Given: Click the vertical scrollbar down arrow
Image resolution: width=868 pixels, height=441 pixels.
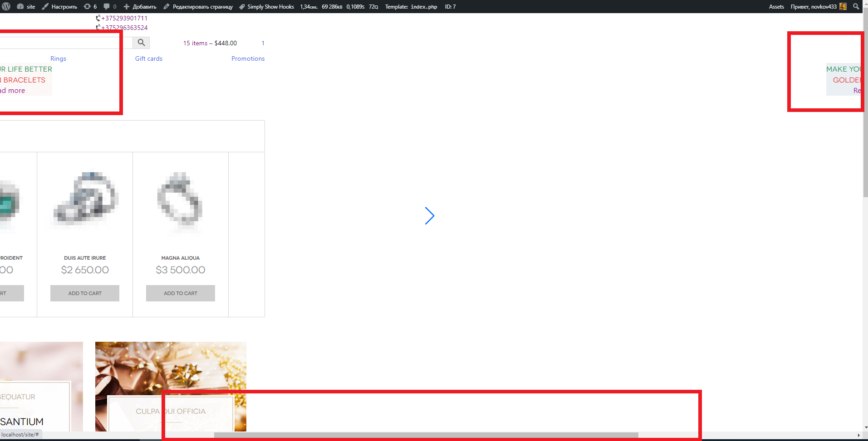Looking at the screenshot, I should [865, 427].
